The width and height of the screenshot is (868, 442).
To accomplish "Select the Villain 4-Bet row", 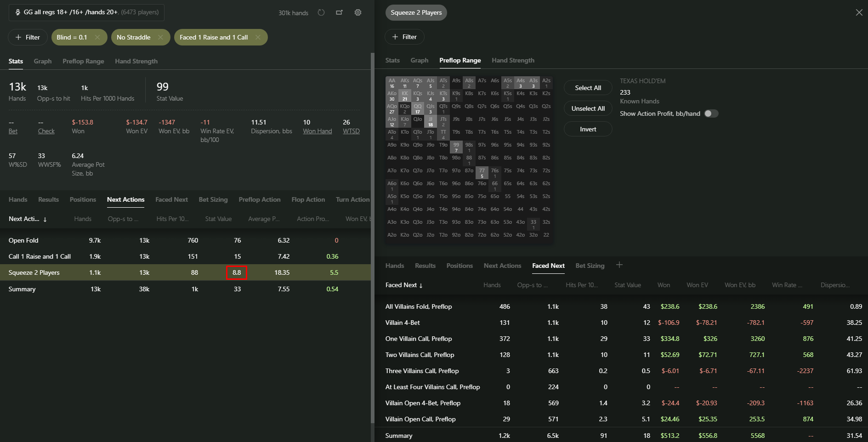I will [621, 323].
